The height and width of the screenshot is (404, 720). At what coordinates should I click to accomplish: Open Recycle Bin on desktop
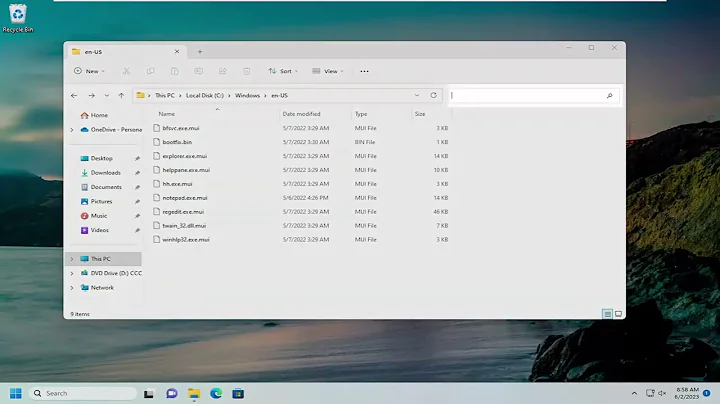(x=18, y=18)
